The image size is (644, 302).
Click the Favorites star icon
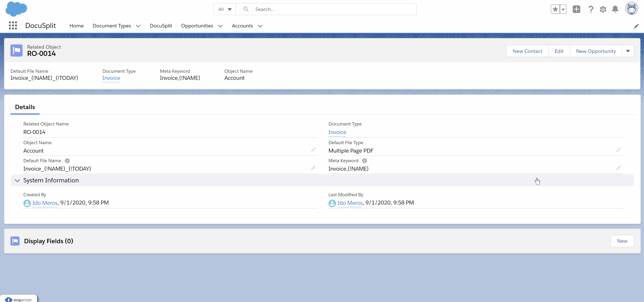click(x=555, y=9)
